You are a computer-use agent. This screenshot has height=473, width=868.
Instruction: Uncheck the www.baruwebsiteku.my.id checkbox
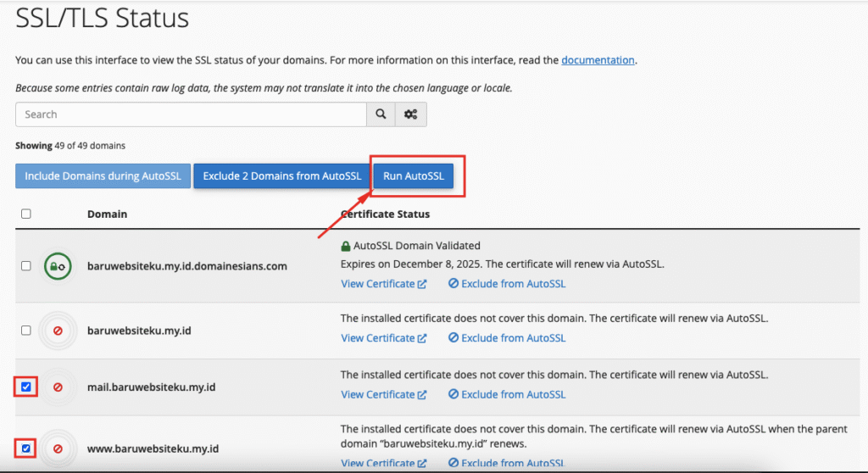(x=26, y=448)
